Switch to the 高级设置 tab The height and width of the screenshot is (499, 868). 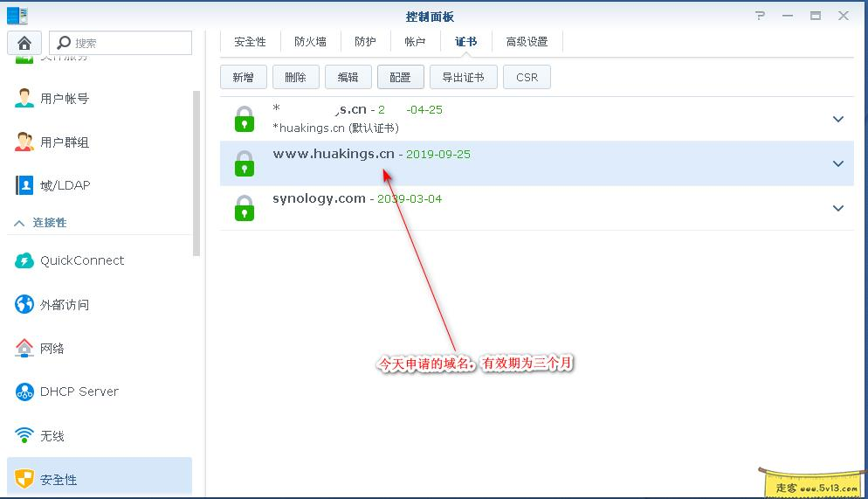point(527,42)
